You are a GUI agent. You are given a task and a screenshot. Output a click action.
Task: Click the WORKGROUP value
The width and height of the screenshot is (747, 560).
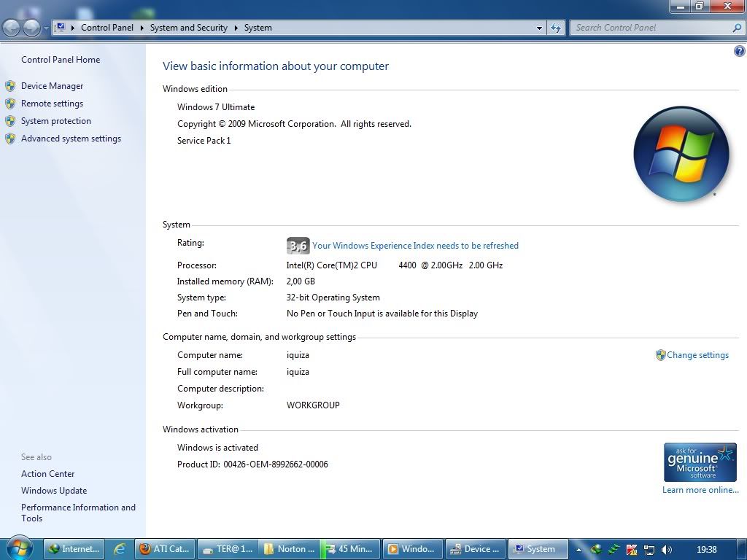click(313, 405)
